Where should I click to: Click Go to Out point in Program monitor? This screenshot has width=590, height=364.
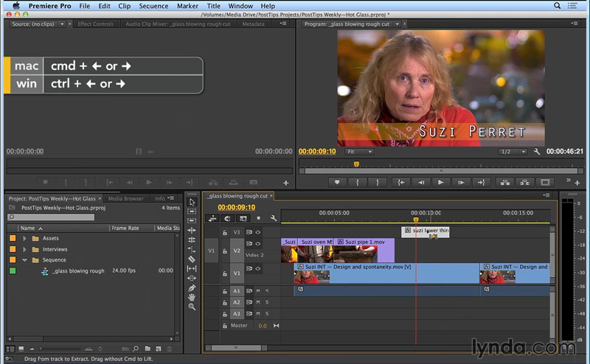click(482, 183)
